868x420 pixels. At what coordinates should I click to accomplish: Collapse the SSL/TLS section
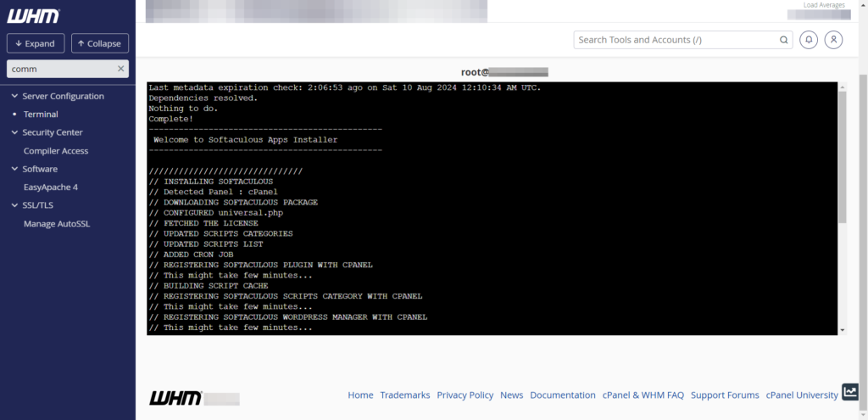click(x=14, y=205)
